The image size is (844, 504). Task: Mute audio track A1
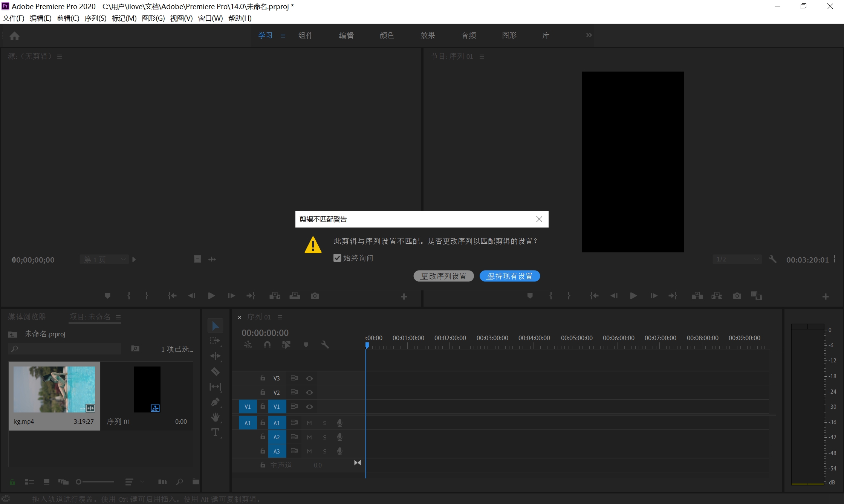309,423
